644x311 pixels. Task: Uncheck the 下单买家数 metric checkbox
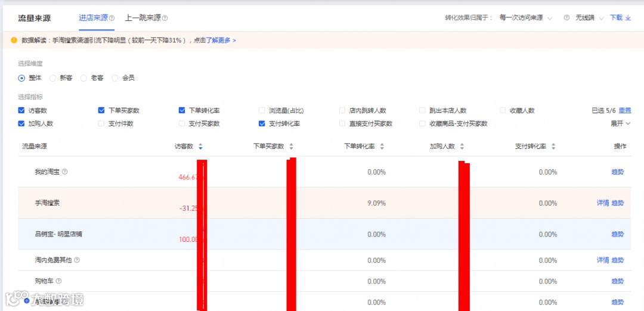coord(101,110)
